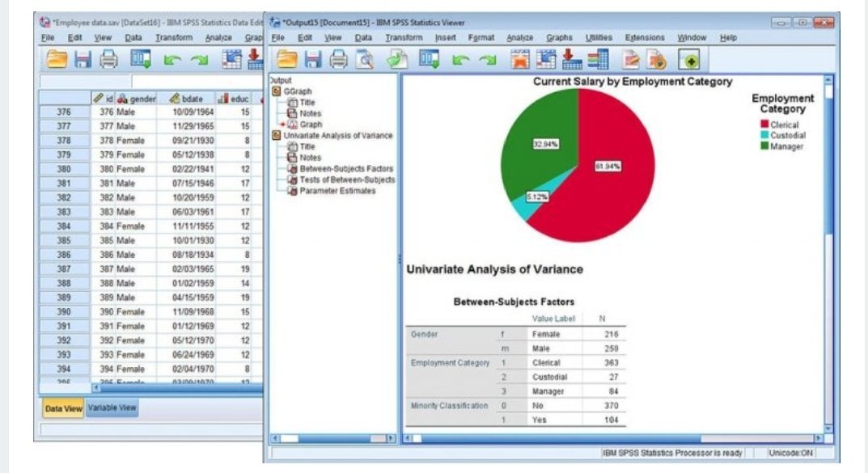The width and height of the screenshot is (868, 473).
Task: Open Viewer Graphs menu
Action: pos(559,38)
